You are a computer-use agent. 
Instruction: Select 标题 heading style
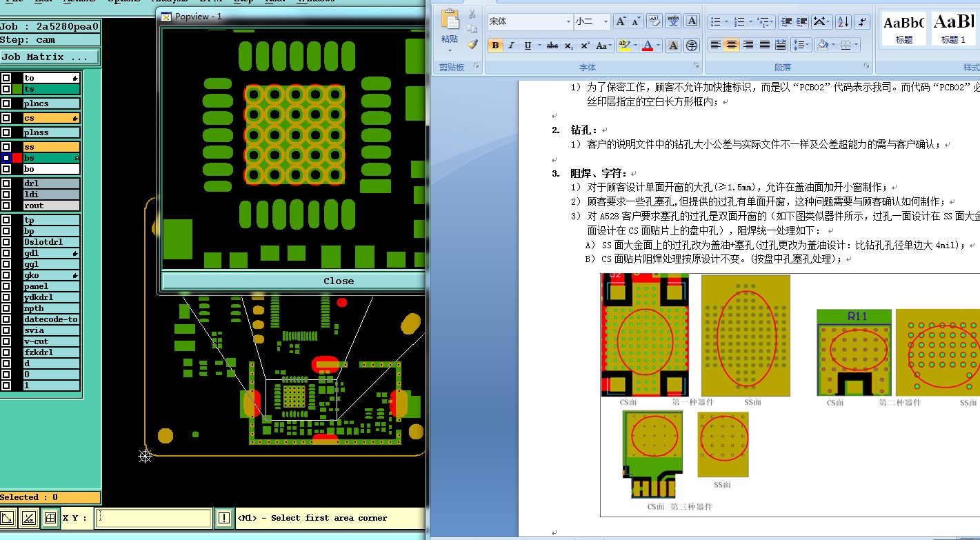(903, 29)
